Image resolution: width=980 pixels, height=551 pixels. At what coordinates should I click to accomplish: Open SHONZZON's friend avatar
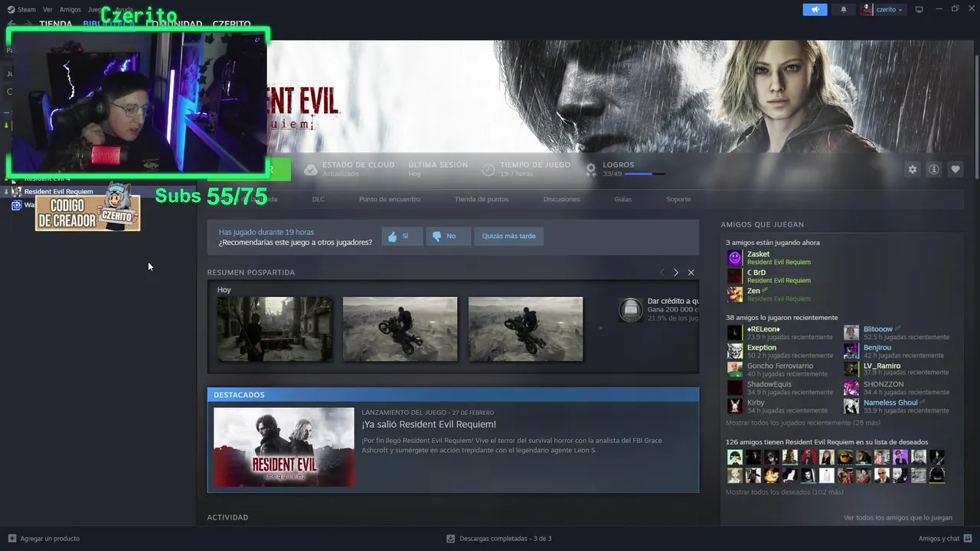(x=851, y=388)
